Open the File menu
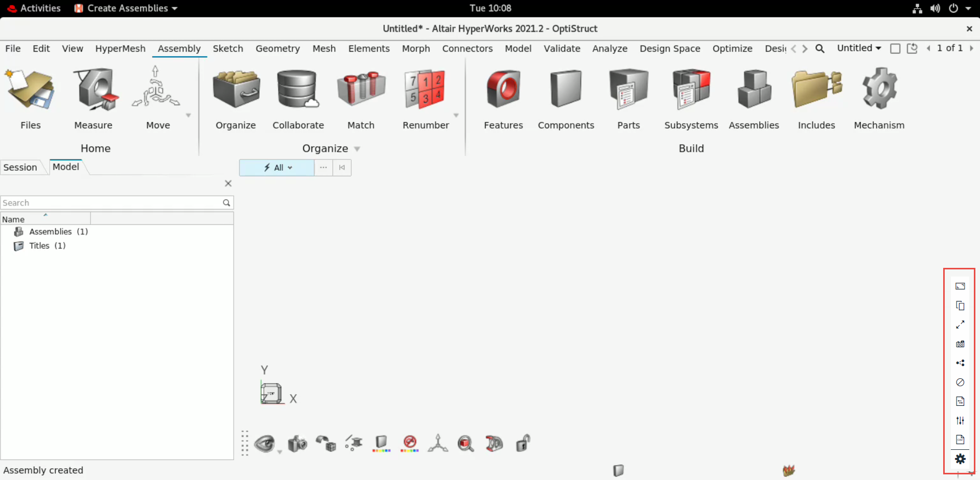980x480 pixels. click(x=13, y=49)
